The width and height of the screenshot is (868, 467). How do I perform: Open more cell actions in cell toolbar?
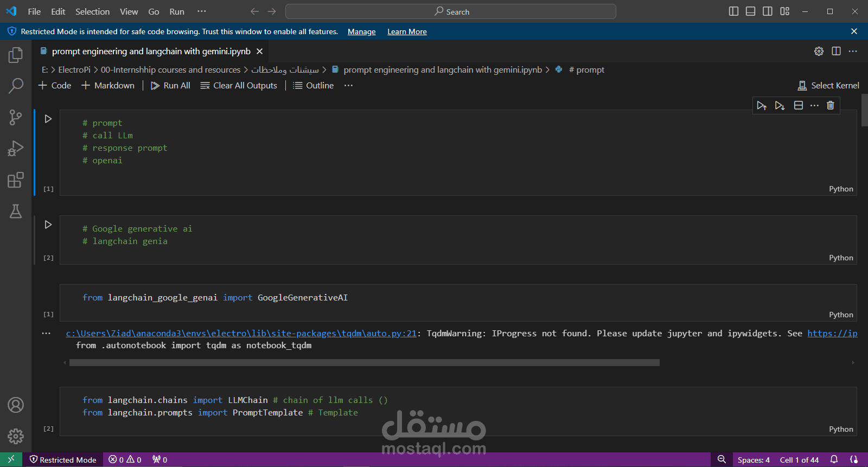coord(814,105)
